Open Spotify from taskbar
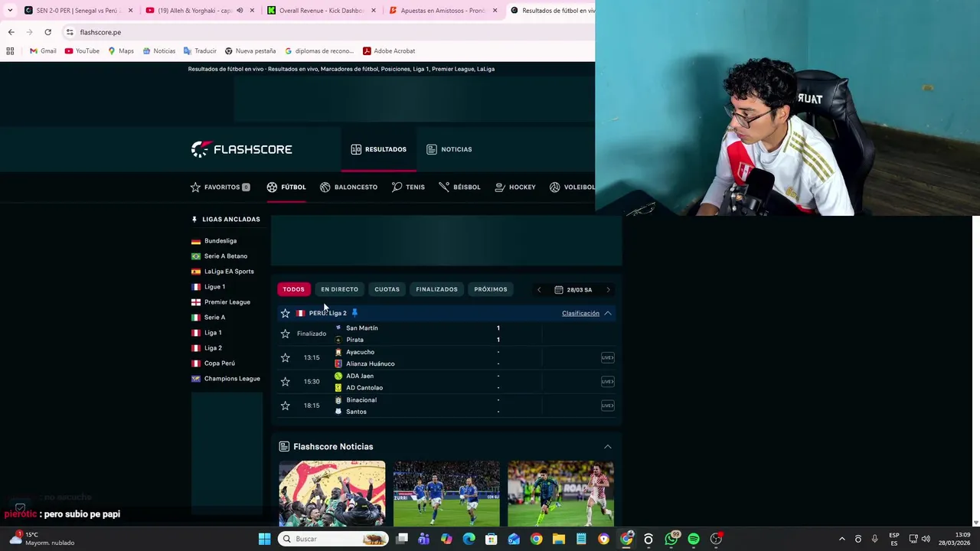Image resolution: width=980 pixels, height=551 pixels. (694, 539)
